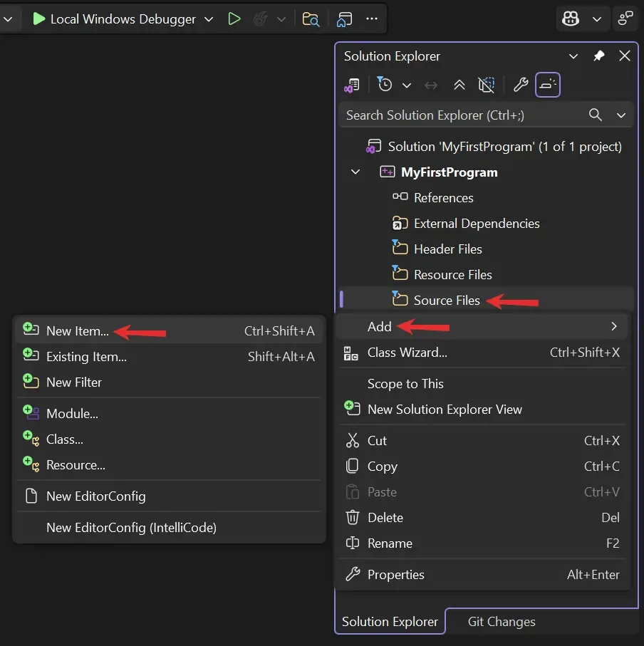Select the MyFirstProgram project

[x=449, y=172]
